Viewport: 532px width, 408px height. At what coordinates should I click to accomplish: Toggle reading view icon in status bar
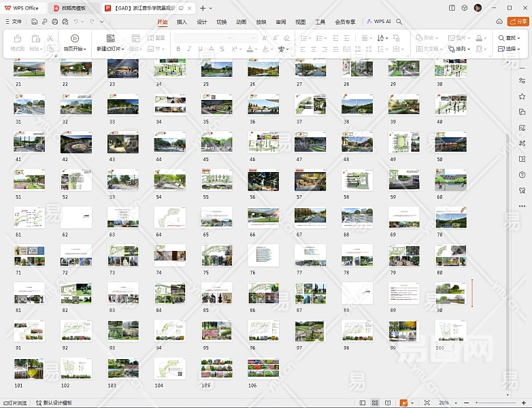pyautogui.click(x=387, y=403)
